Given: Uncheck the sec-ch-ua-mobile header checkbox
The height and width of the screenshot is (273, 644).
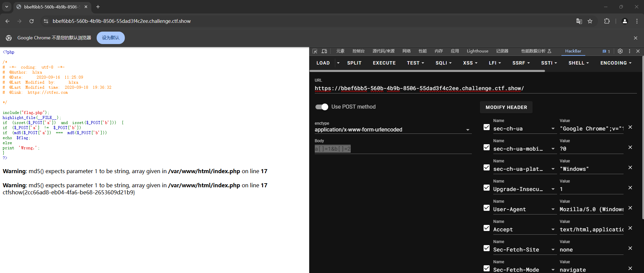Looking at the screenshot, I should coord(487,147).
